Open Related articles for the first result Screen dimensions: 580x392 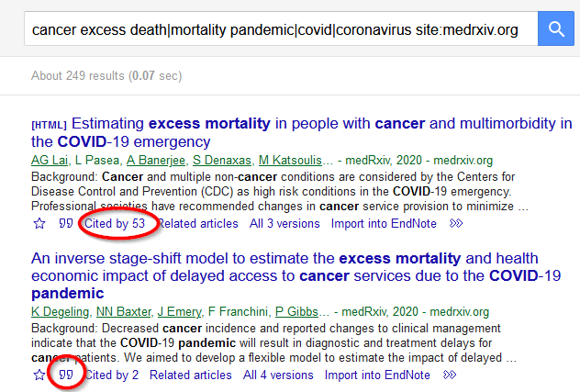click(x=198, y=224)
